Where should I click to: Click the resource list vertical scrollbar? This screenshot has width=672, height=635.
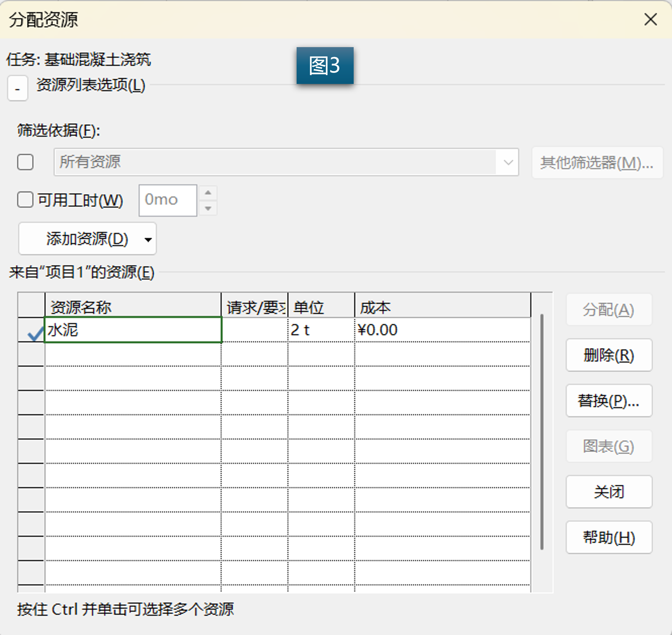[542, 431]
